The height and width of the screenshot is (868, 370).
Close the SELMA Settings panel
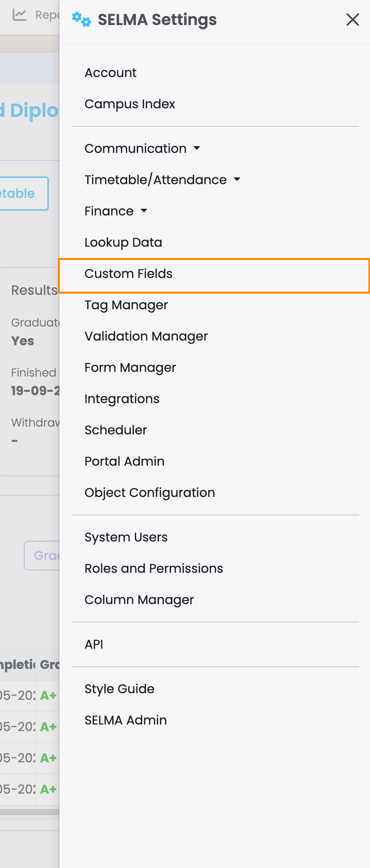click(x=352, y=20)
